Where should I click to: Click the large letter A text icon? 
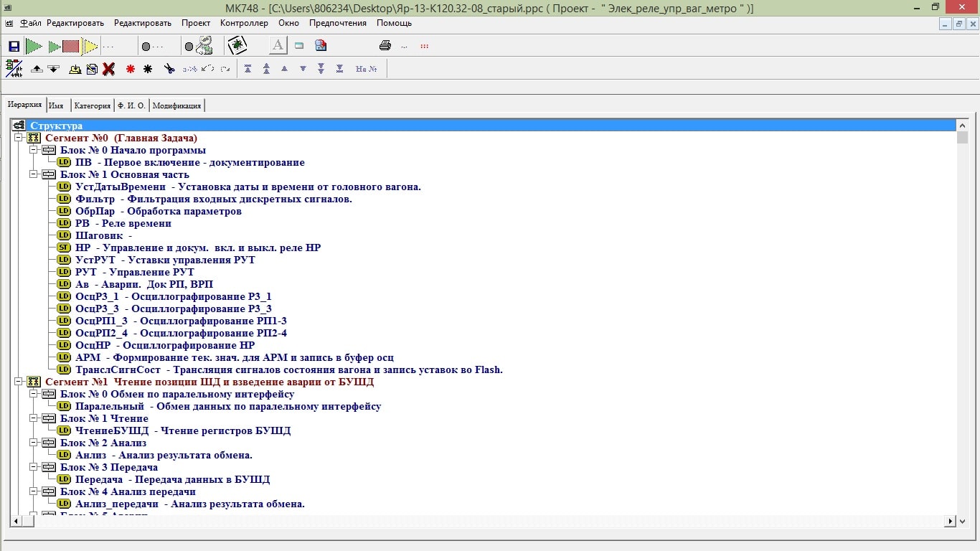(278, 46)
